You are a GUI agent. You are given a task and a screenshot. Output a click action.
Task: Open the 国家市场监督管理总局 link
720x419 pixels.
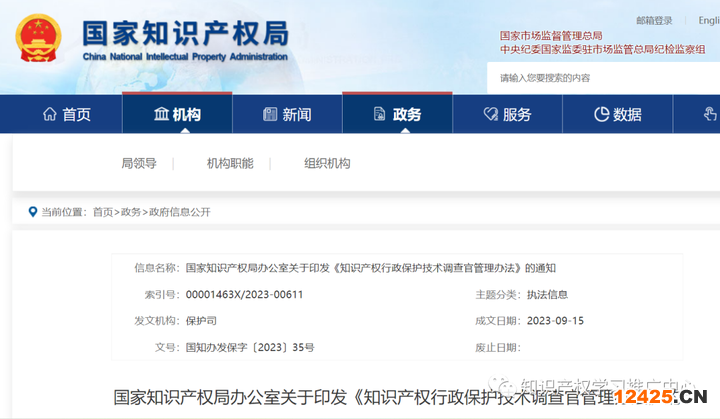coord(551,35)
